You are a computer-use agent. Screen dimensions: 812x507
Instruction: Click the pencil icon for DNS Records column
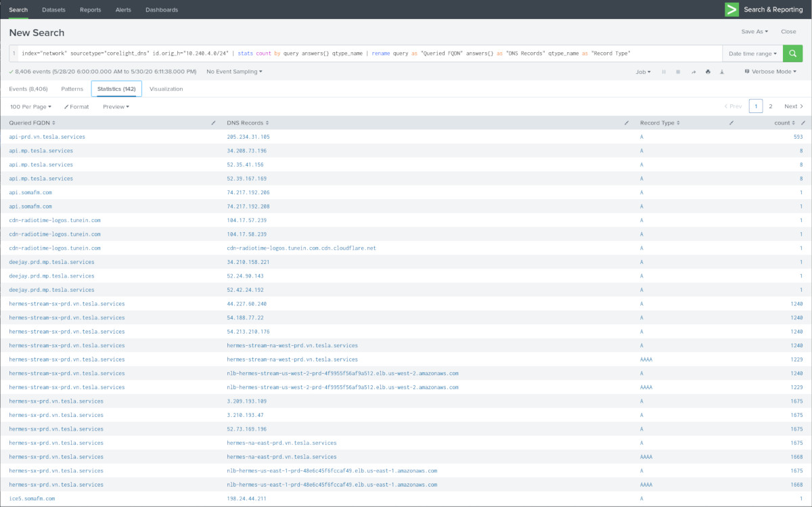pos(627,123)
